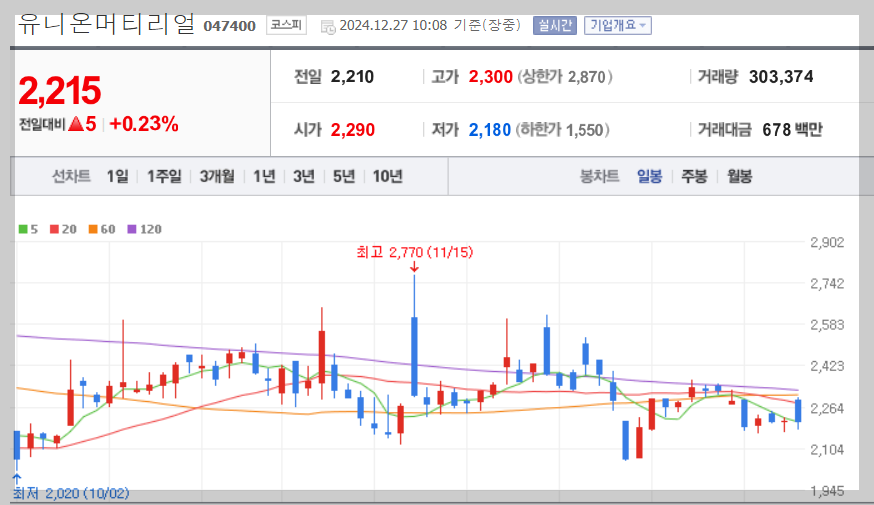Open the 기업개요 dropdown
The width and height of the screenshot is (874, 505).
click(x=618, y=26)
